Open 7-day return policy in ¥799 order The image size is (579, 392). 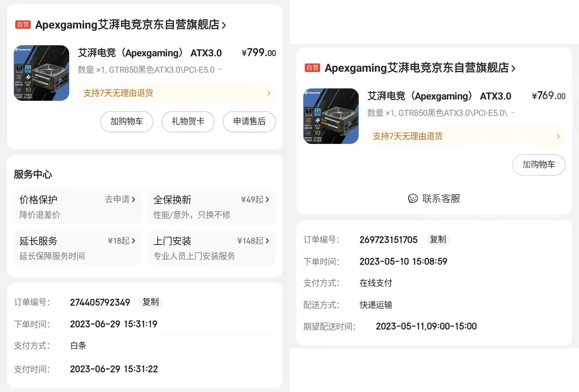coord(177,93)
